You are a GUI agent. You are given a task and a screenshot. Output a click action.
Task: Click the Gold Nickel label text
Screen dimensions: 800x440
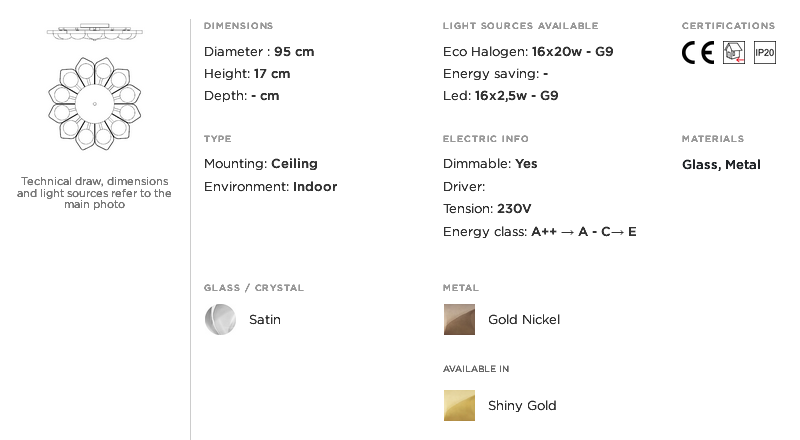524,320
